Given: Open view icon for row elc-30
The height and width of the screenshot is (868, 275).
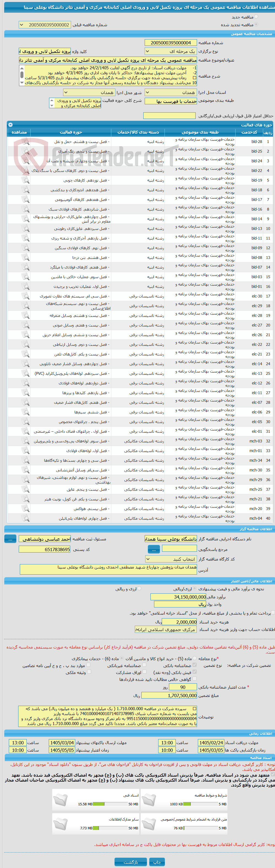Looking at the screenshot, I should [x=25, y=296].
